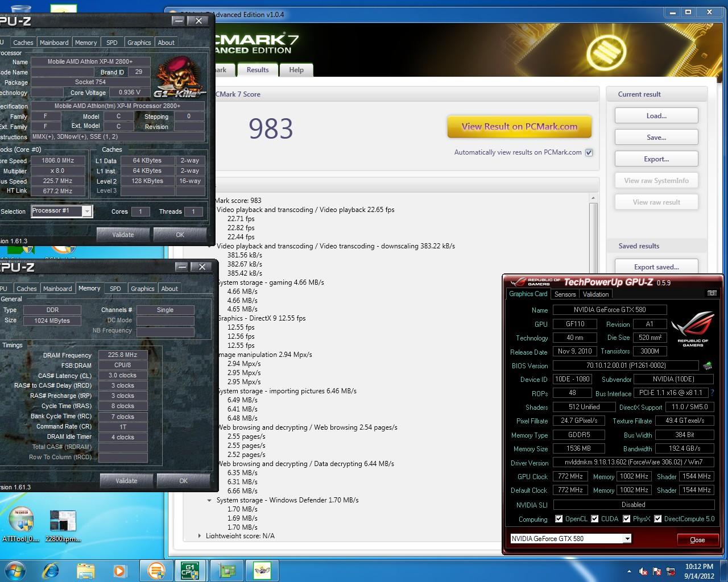Open the GPU selection dropdown in GPU-Z

tap(627, 538)
